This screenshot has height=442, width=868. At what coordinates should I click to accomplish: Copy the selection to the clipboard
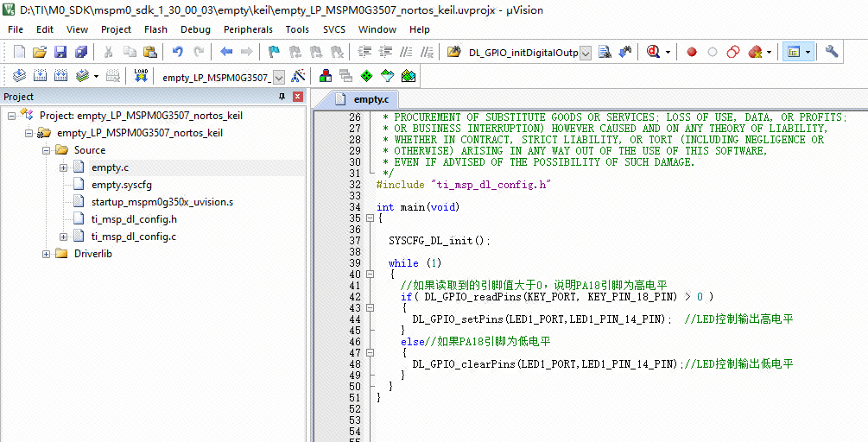[x=130, y=52]
